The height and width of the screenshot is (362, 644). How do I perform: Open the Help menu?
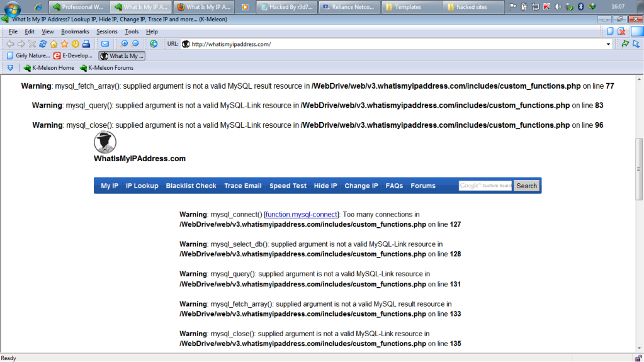[152, 31]
